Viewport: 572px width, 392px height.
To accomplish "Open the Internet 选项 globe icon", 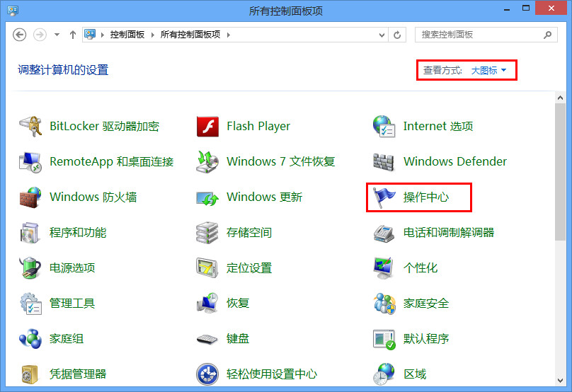I will coord(384,127).
